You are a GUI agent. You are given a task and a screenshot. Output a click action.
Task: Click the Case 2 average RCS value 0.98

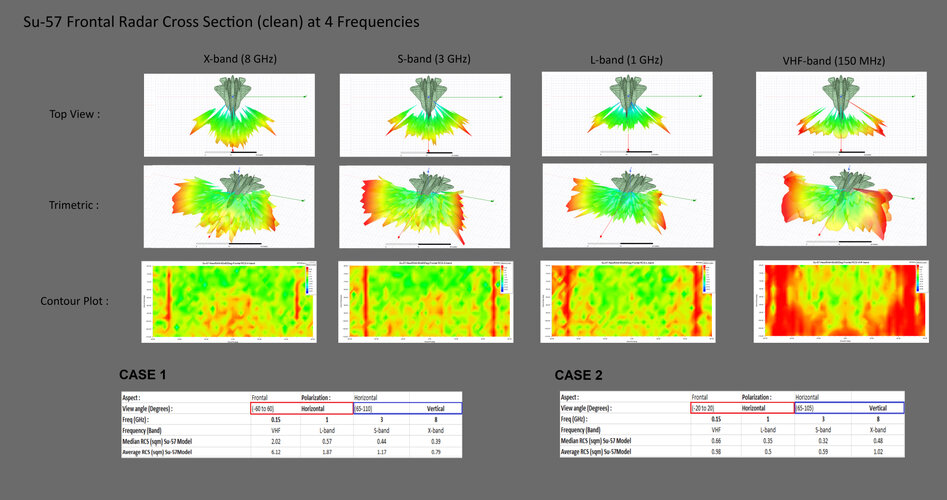pos(716,452)
